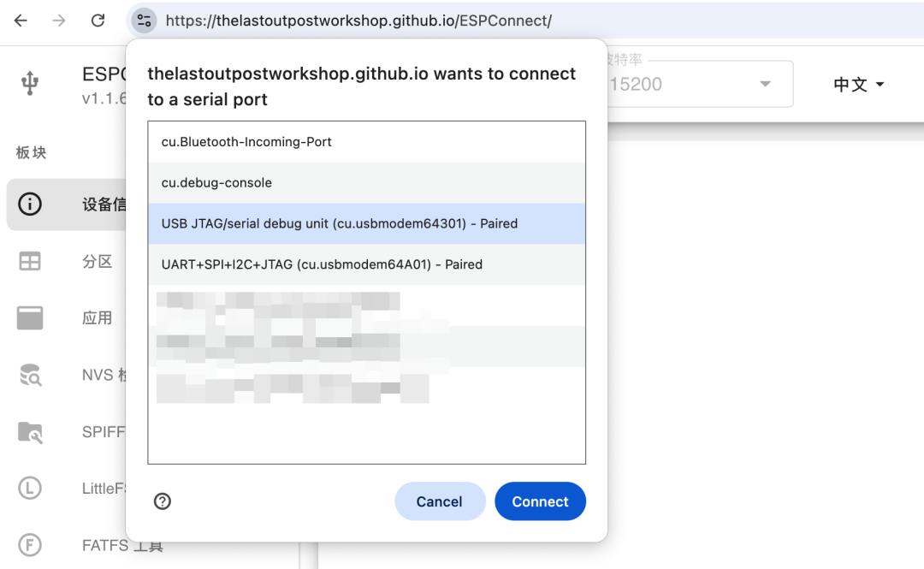Open the LittleFS tool icon
This screenshot has height=569, width=924.
pos(29,489)
